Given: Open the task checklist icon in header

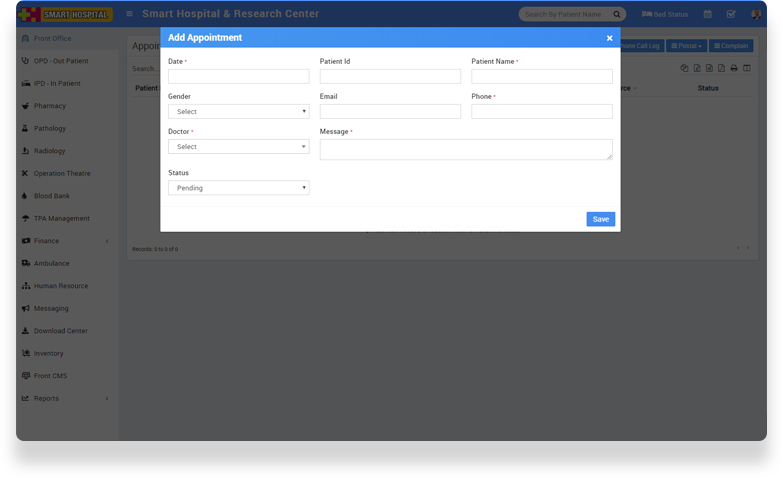Looking at the screenshot, I should (x=731, y=14).
